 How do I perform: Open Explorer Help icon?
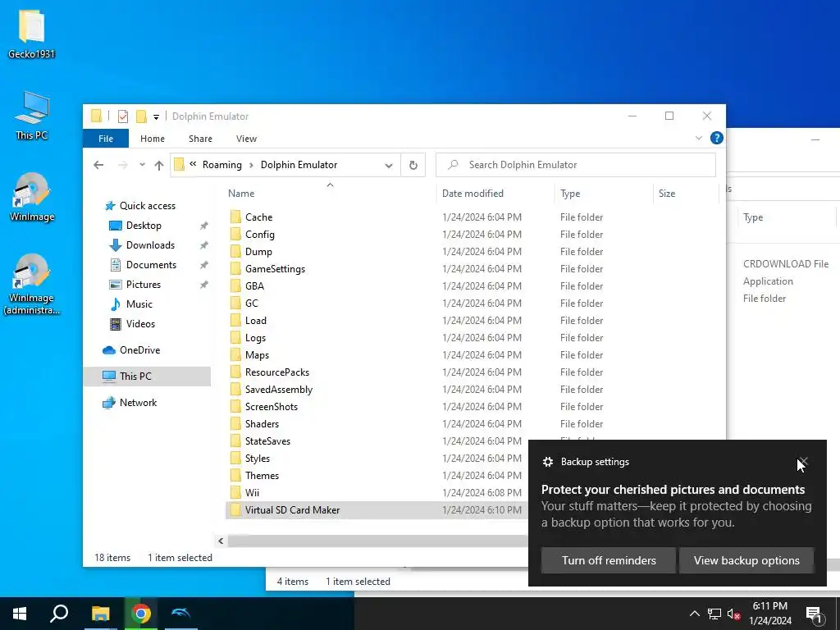pos(717,138)
